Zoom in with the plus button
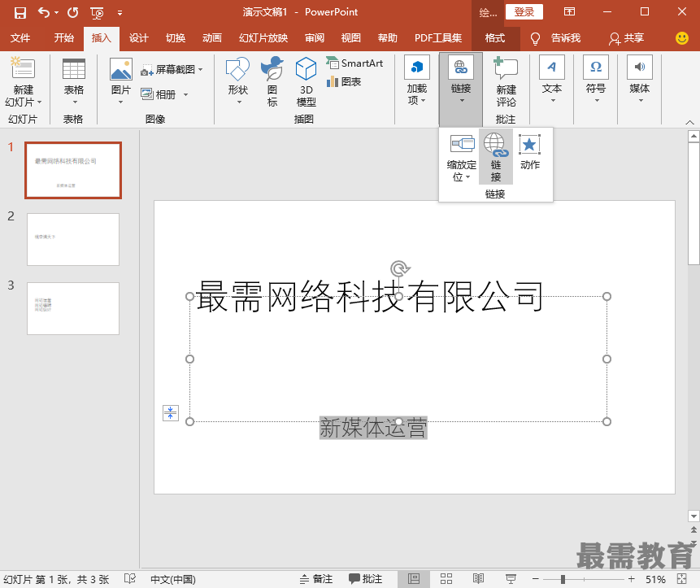This screenshot has height=588, width=700. (x=631, y=579)
